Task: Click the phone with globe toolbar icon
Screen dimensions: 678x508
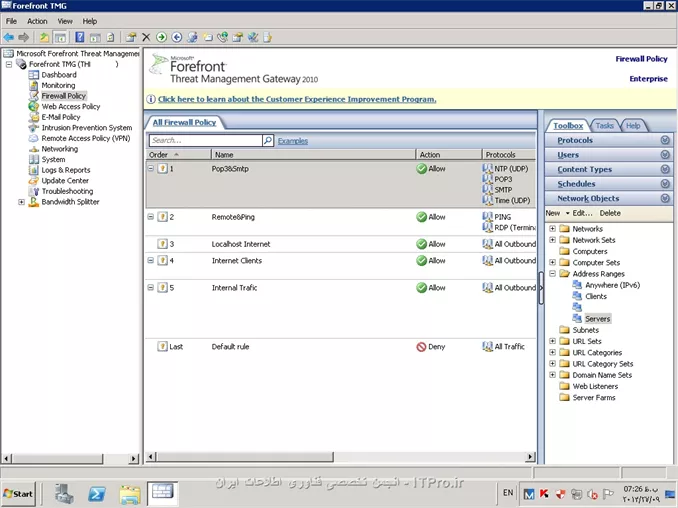Action: click(223, 37)
